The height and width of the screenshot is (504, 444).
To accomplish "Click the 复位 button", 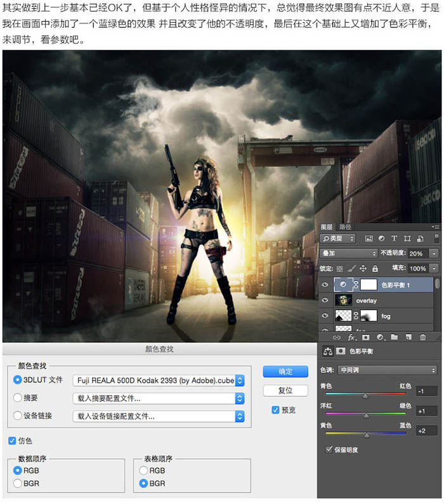I will 285,391.
